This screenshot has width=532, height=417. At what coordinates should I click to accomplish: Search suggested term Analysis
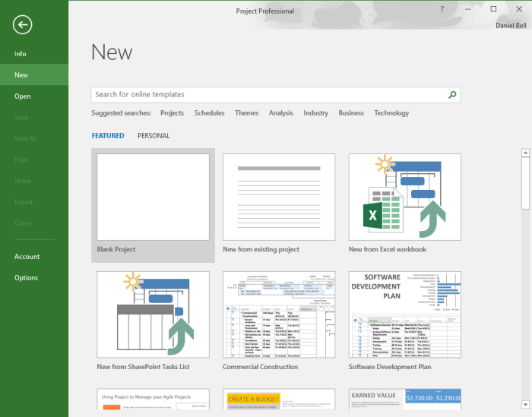pos(281,113)
